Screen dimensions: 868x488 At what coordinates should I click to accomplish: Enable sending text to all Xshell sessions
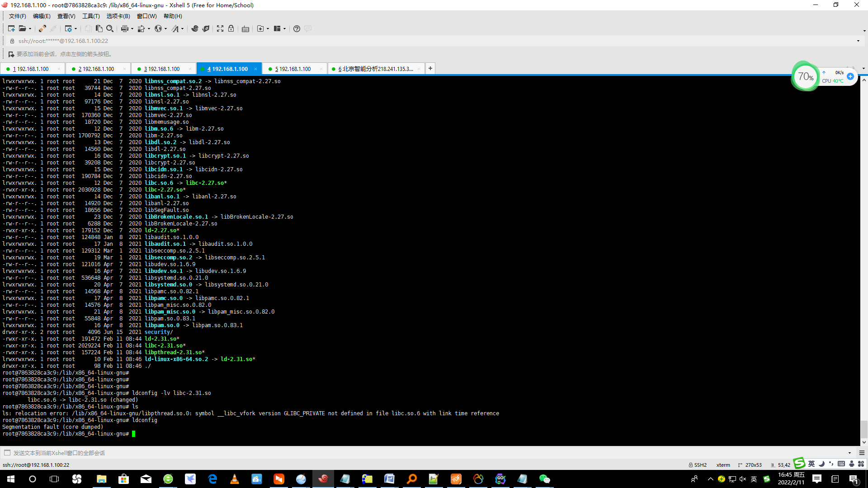point(7,452)
